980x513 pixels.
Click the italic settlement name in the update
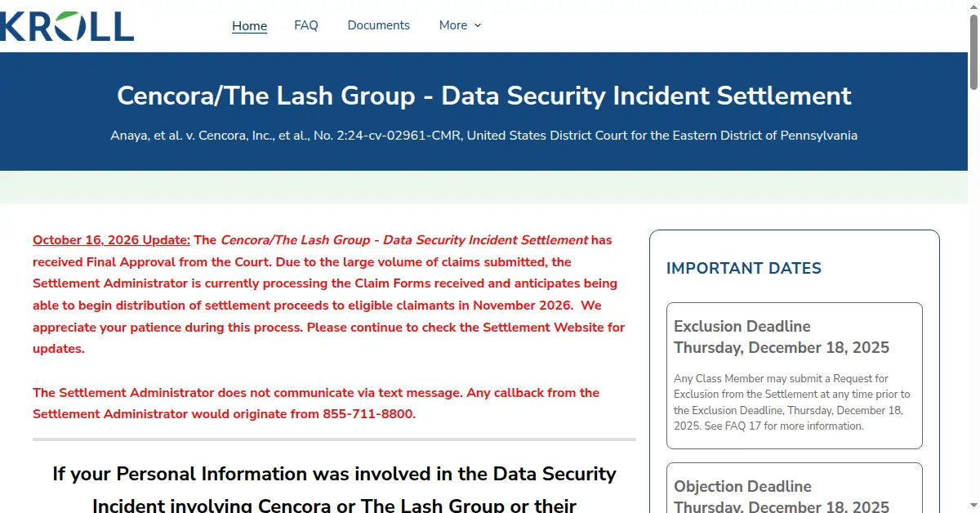[404, 240]
